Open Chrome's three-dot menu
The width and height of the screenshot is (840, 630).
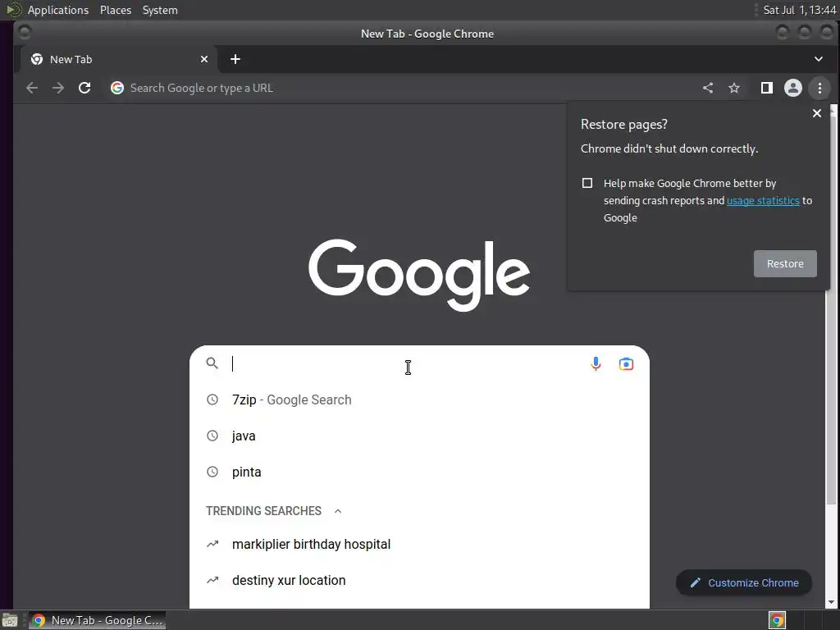tap(819, 88)
